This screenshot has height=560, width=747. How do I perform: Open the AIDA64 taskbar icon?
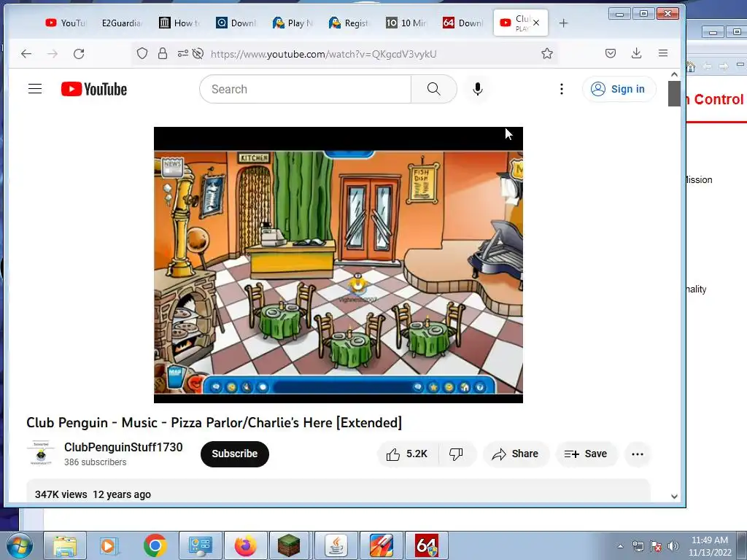pyautogui.click(x=426, y=545)
